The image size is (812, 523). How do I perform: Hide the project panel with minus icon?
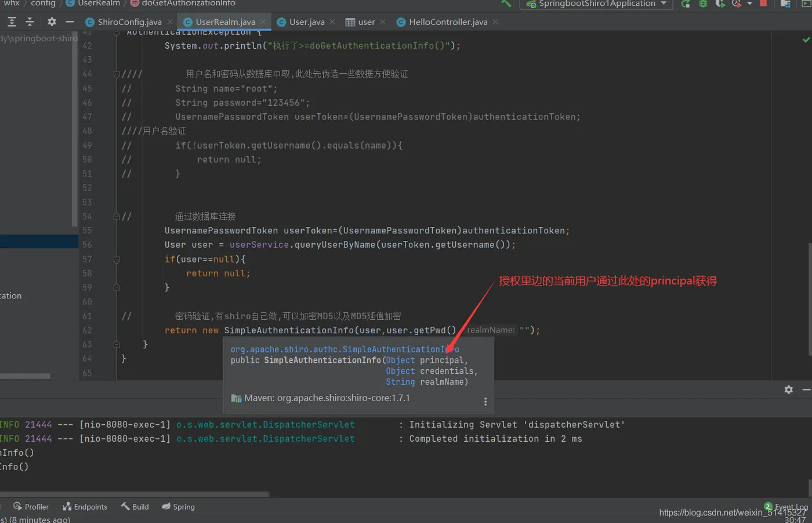[x=70, y=22]
